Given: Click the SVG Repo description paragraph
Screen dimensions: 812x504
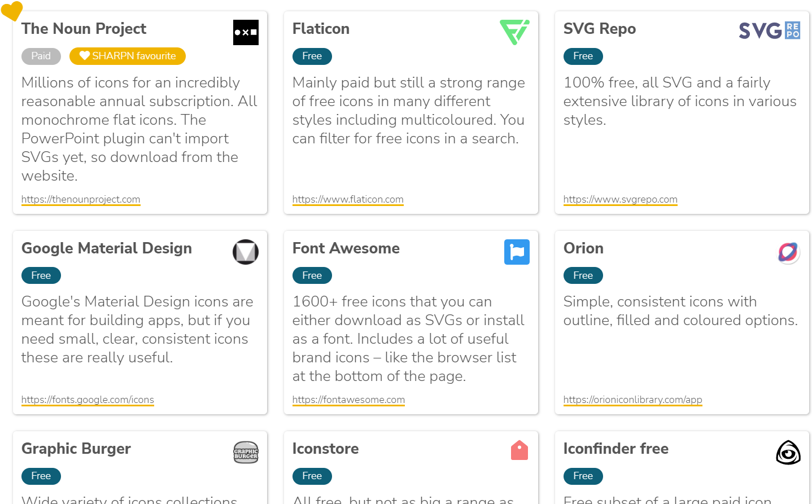Looking at the screenshot, I should 680,101.
